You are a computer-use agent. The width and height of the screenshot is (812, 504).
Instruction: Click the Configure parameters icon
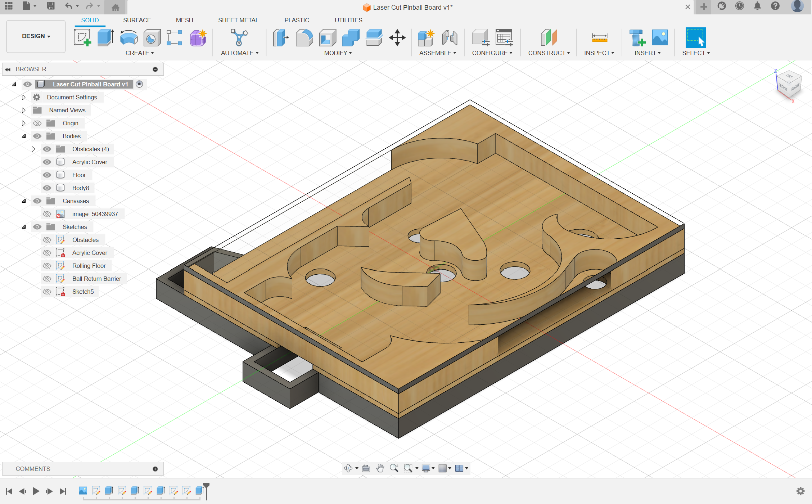[503, 38]
